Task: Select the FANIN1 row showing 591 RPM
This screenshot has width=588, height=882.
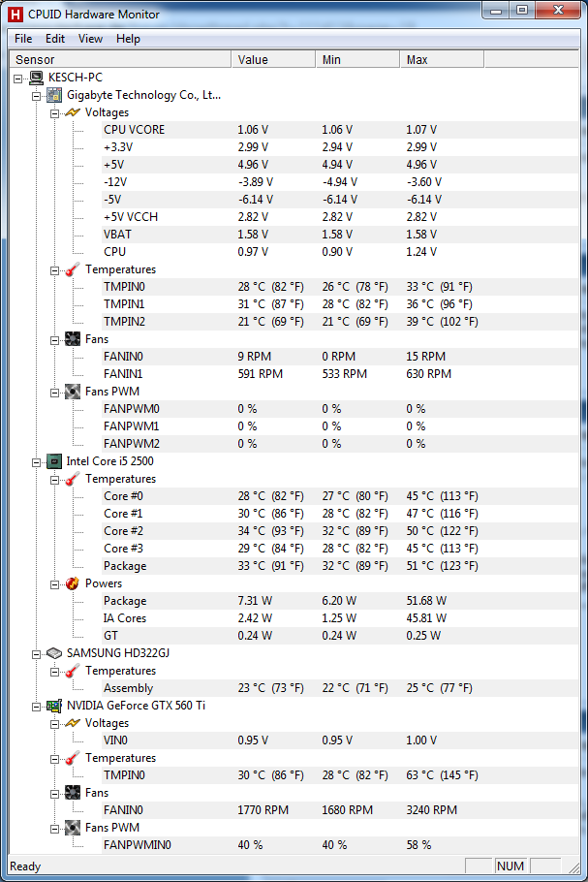Action: tap(340, 374)
